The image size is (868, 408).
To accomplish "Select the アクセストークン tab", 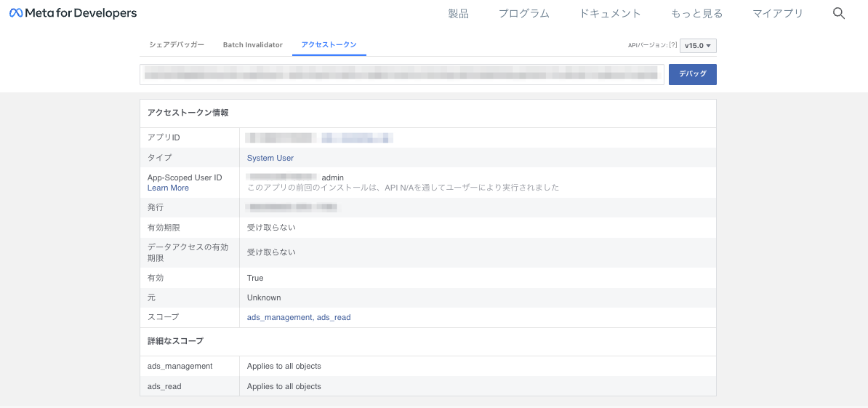I will pyautogui.click(x=329, y=45).
